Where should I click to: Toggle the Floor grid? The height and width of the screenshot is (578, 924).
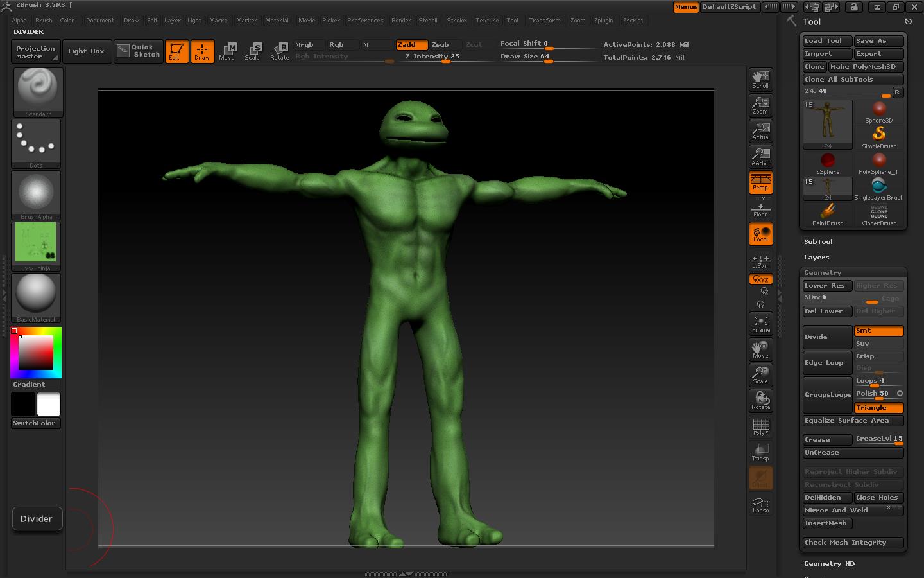[x=760, y=209]
